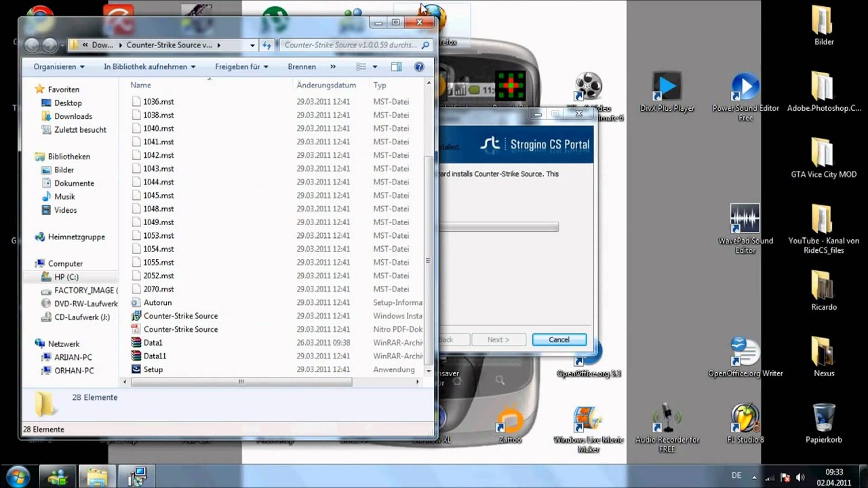Open Windows Explorer from the taskbar

[x=97, y=476]
